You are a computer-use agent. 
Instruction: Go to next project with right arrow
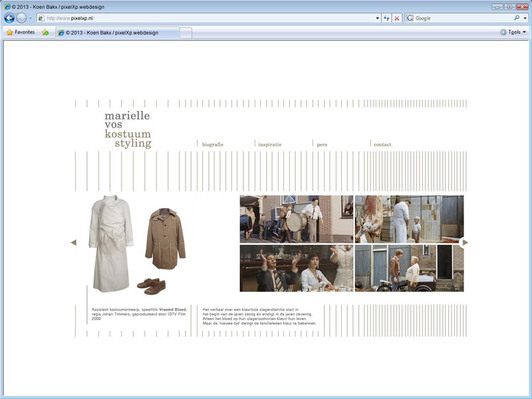coord(465,243)
